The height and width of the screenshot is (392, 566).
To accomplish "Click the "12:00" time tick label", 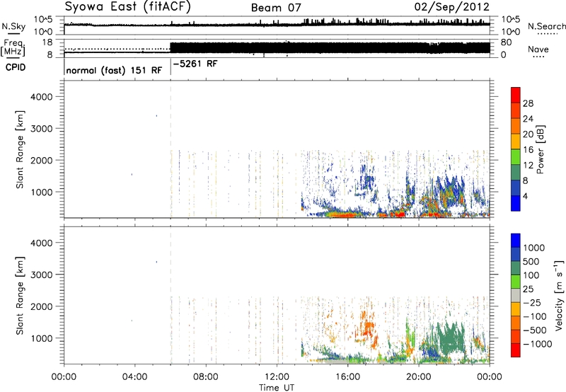I will click(x=277, y=377).
